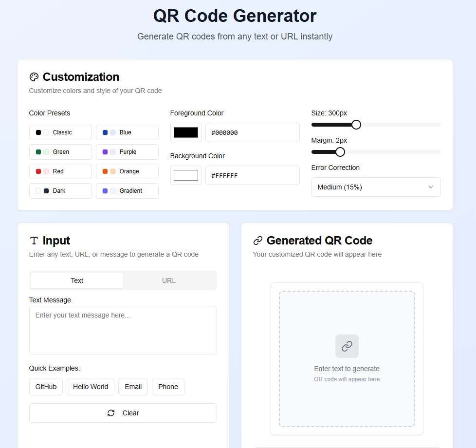Click the dashed QR code placeholder area

[x=347, y=359]
